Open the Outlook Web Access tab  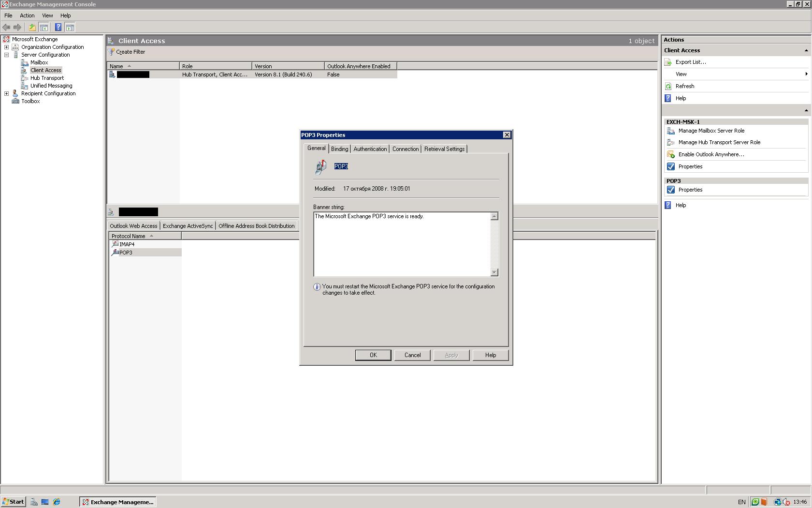coord(133,226)
